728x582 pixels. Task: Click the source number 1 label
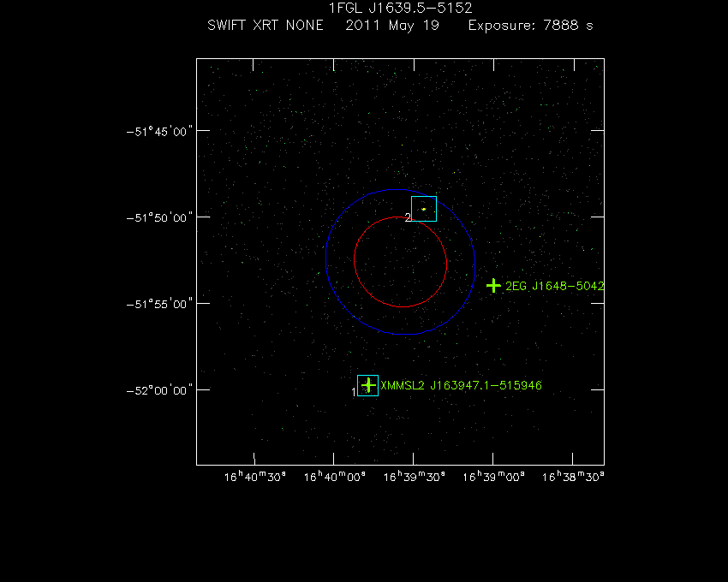coord(354,392)
